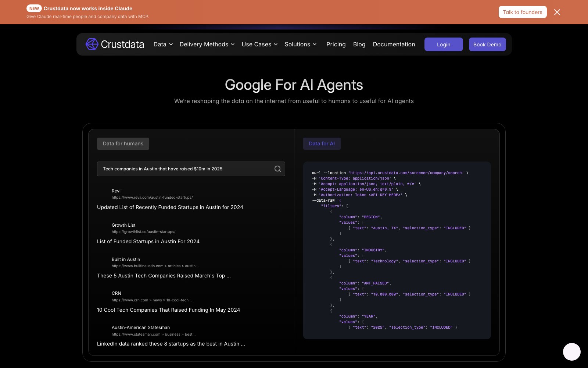
Task: Click the Crustdata logo icon
Action: tap(92, 44)
